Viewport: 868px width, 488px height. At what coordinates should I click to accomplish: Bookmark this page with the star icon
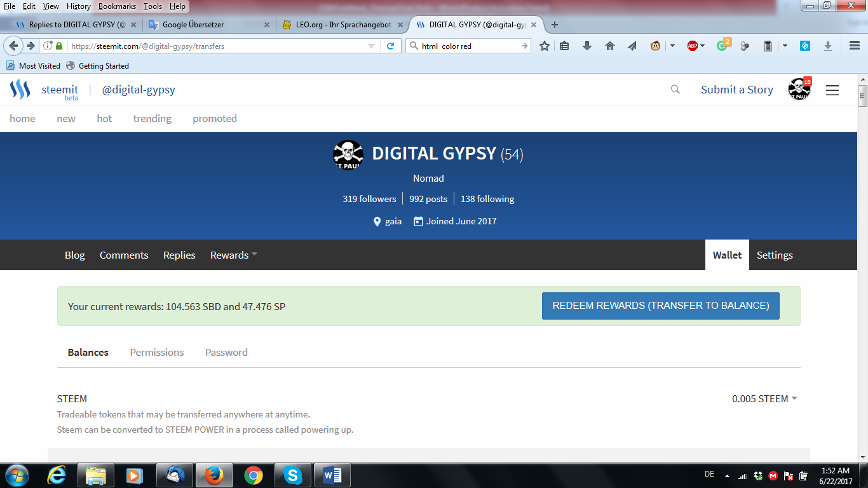point(545,46)
